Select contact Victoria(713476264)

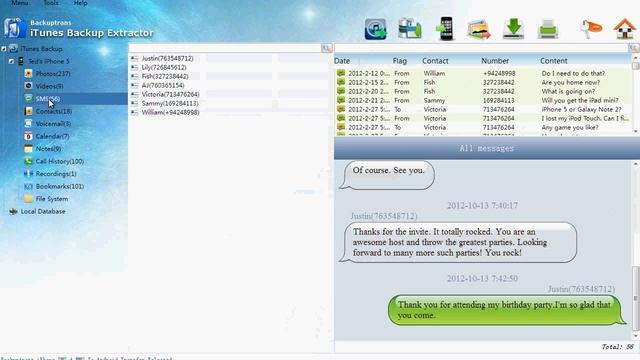(x=171, y=94)
